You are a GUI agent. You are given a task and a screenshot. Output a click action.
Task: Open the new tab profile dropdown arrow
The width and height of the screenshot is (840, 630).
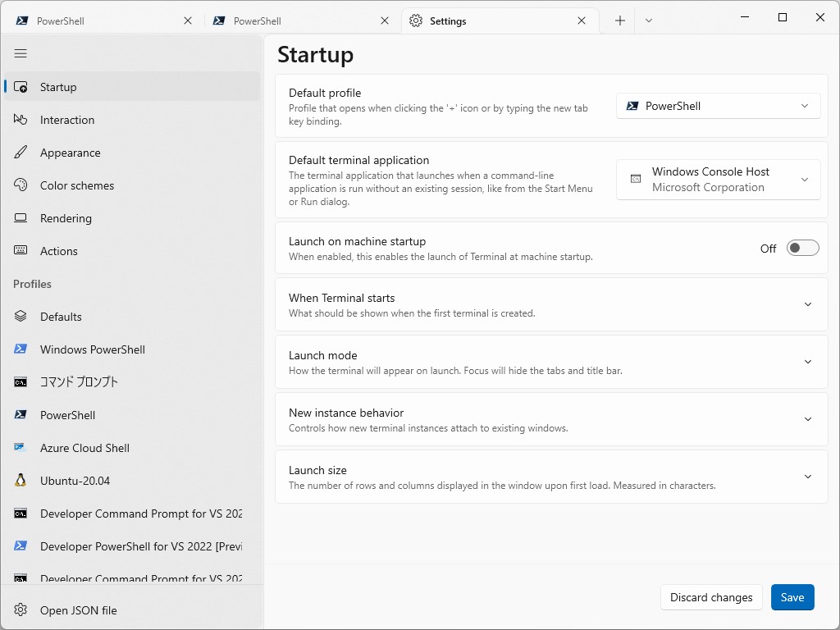[x=649, y=21]
